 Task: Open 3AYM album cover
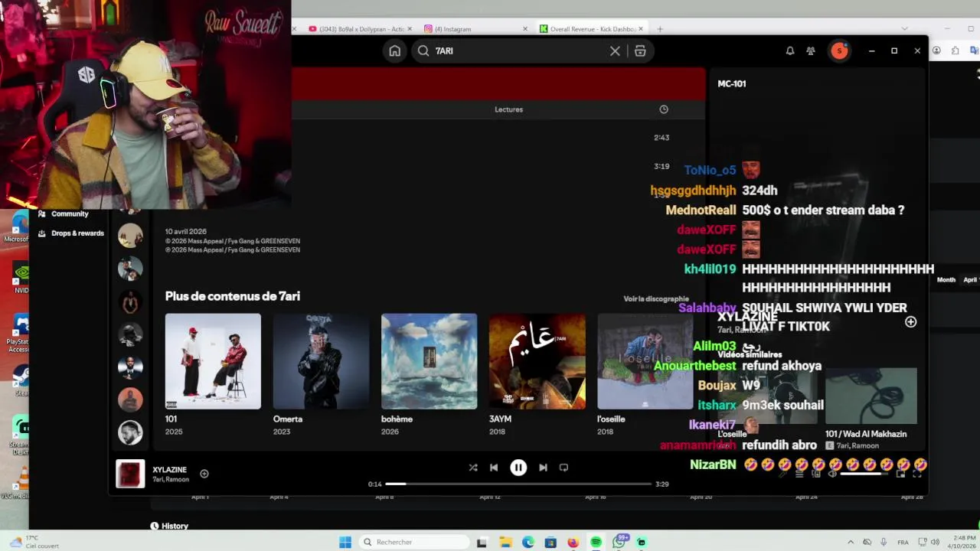537,361
